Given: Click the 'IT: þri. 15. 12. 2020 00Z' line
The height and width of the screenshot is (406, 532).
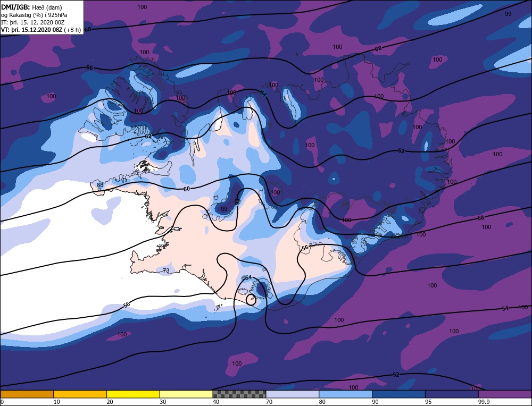Looking at the screenshot, I should [x=32, y=22].
